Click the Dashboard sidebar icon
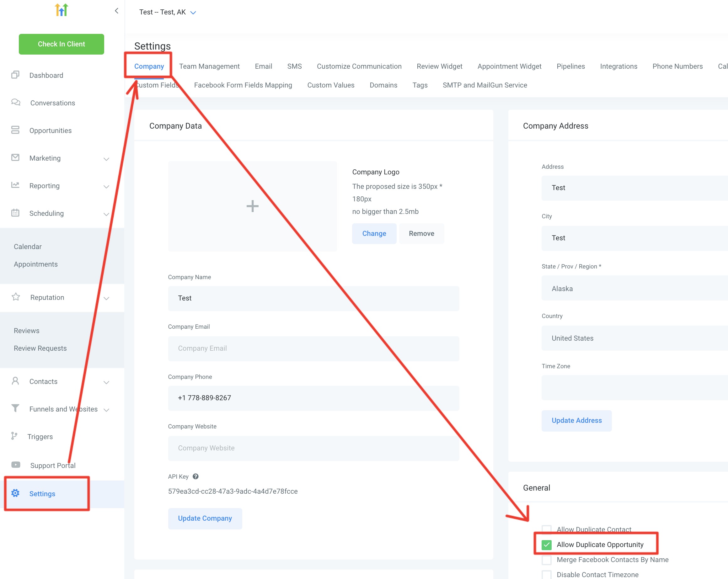The height and width of the screenshot is (579, 728). tap(15, 75)
